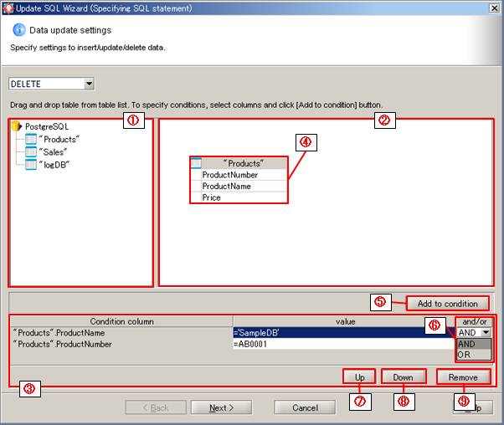Select the "Sales" table in tree
This screenshot has width=504, height=425.
click(x=52, y=151)
